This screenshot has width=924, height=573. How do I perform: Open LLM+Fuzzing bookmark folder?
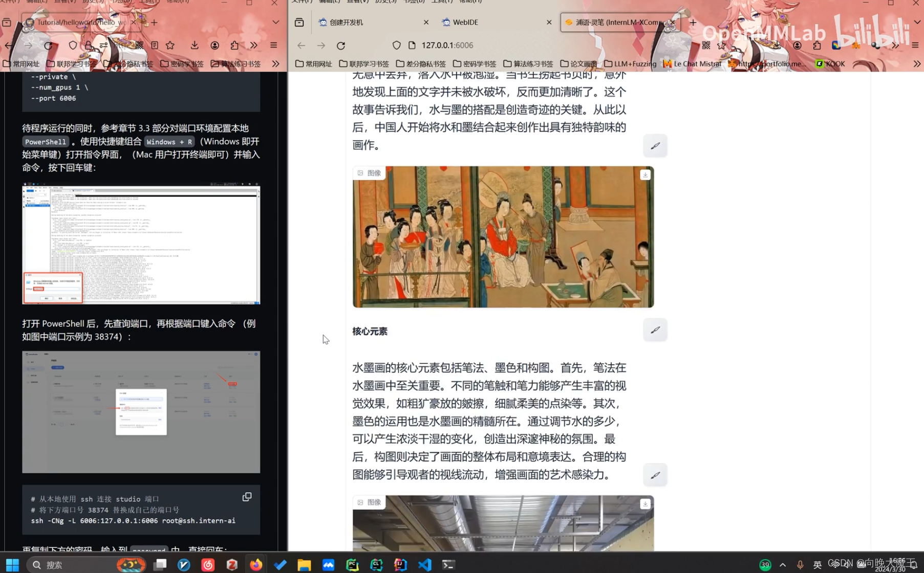click(630, 64)
